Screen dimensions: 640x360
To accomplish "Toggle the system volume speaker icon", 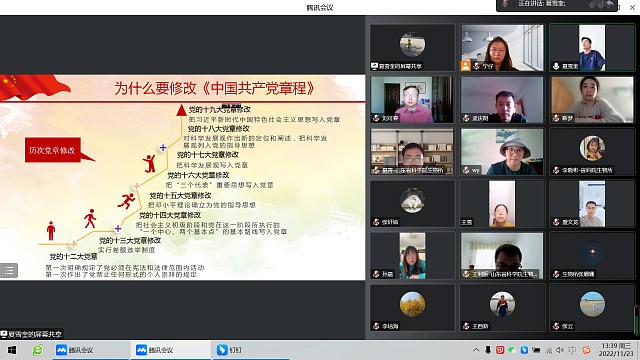I will [x=560, y=350].
